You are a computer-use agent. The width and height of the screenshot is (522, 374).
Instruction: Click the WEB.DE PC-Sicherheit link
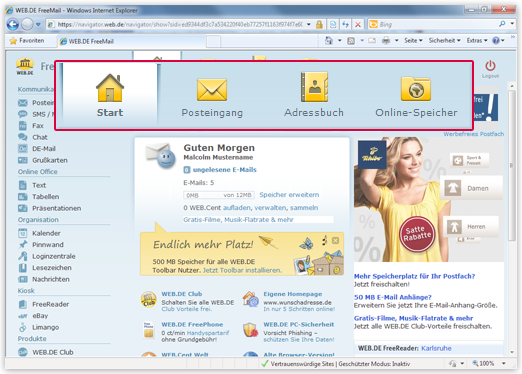point(299,324)
